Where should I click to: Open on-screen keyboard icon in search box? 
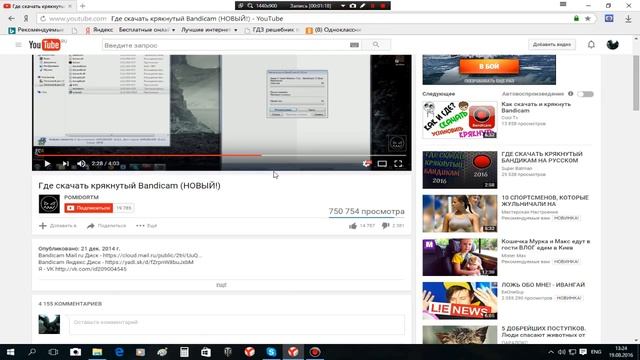pyautogui.click(x=354, y=45)
